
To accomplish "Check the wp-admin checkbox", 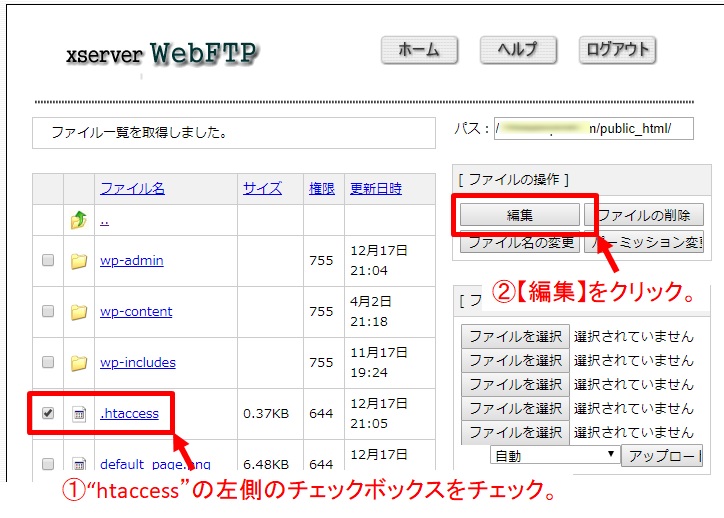I will [48, 261].
